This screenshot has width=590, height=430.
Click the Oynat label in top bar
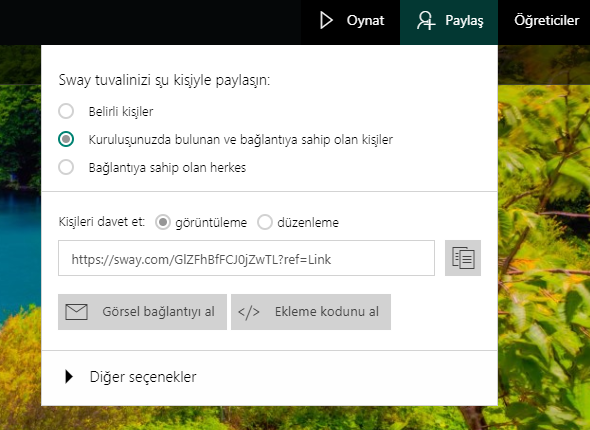point(365,20)
